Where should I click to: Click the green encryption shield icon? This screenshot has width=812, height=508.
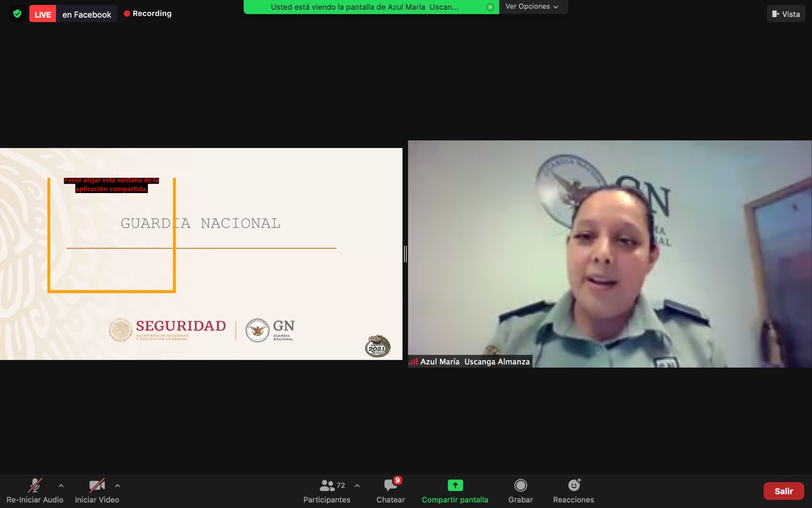click(x=17, y=13)
